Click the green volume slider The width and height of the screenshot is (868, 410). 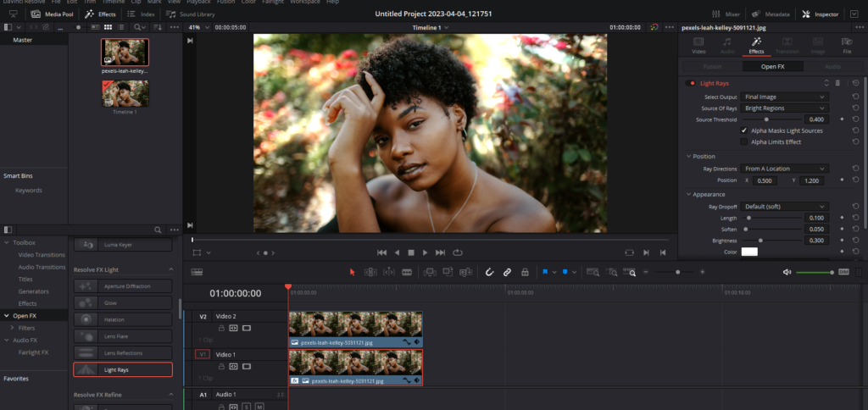[x=815, y=272]
